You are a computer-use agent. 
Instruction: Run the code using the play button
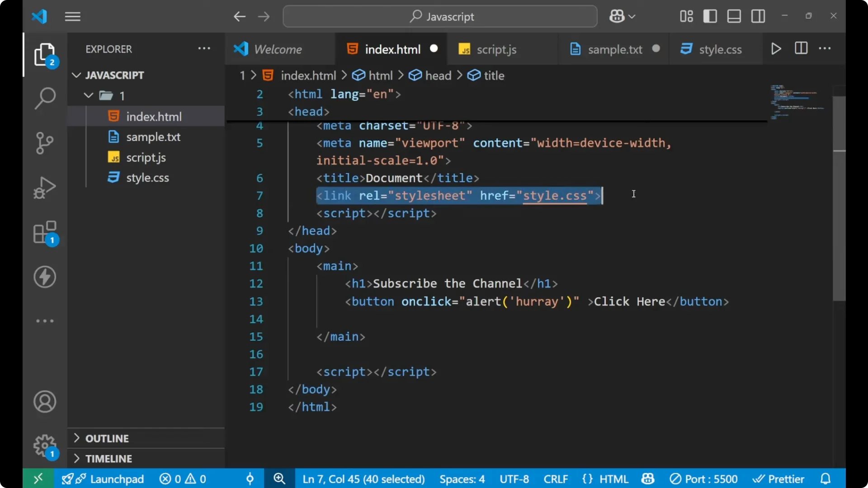pyautogui.click(x=776, y=49)
